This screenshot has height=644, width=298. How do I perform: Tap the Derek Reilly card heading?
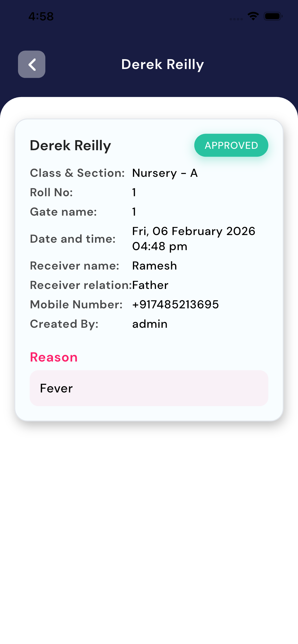pyautogui.click(x=70, y=145)
